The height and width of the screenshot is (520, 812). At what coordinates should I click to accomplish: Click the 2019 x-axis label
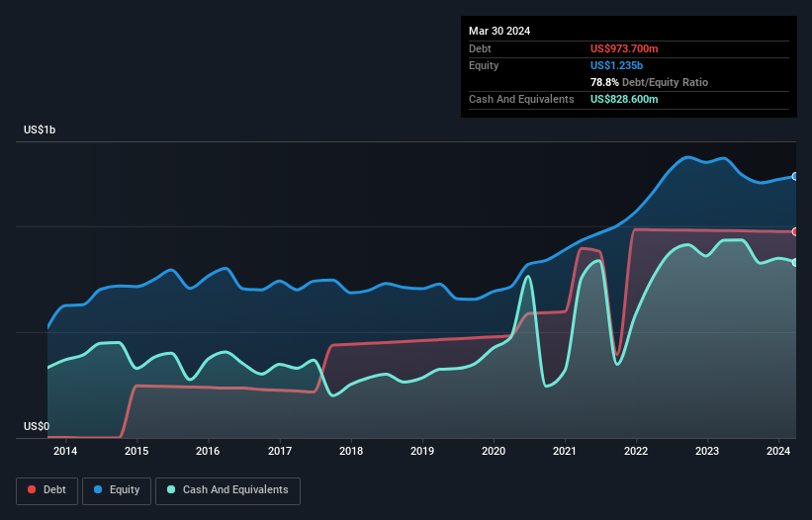pyautogui.click(x=422, y=451)
